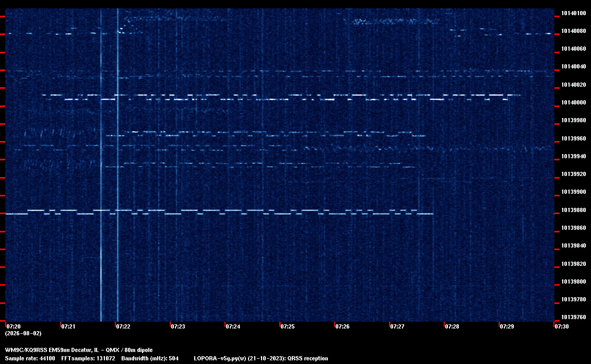Click the 07:25 time axis label
This screenshot has height=364, width=591.
[288, 326]
